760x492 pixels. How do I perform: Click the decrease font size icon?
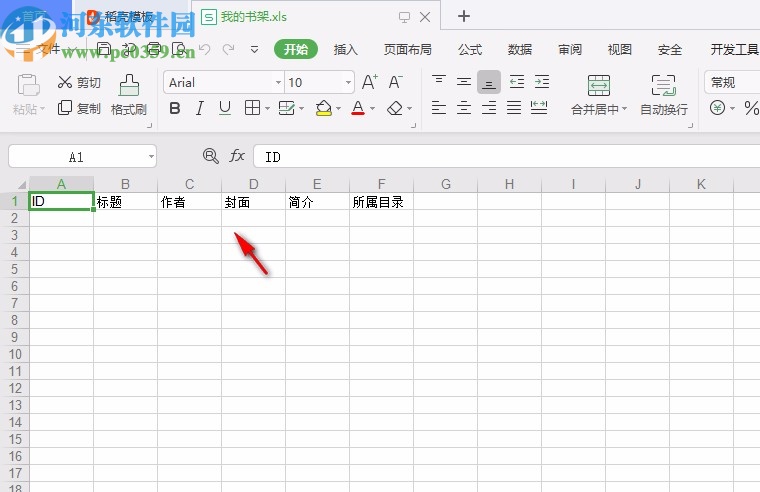[396, 82]
